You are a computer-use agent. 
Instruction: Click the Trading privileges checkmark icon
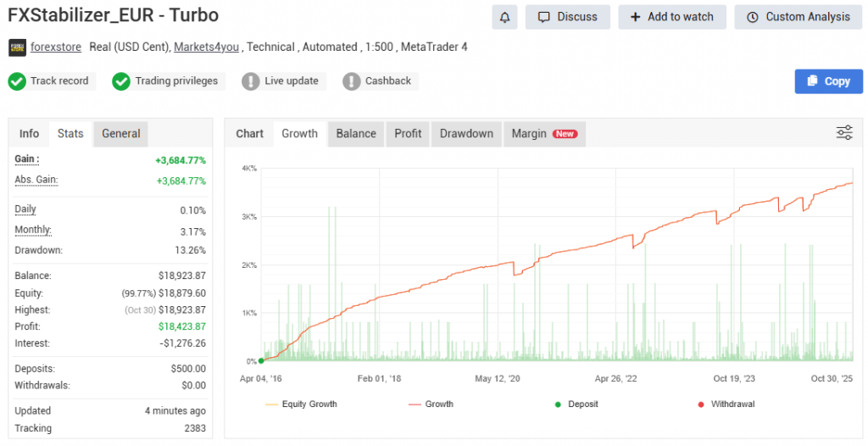(x=121, y=81)
